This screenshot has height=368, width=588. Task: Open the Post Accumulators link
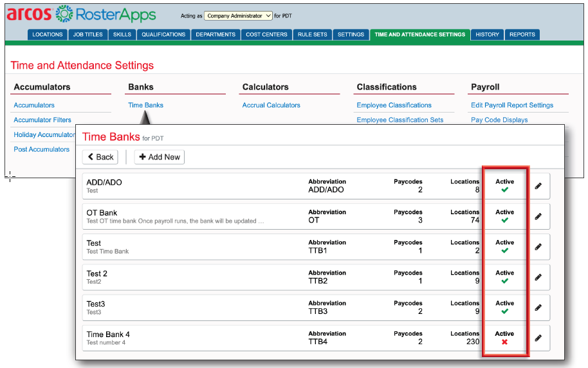[x=42, y=149]
